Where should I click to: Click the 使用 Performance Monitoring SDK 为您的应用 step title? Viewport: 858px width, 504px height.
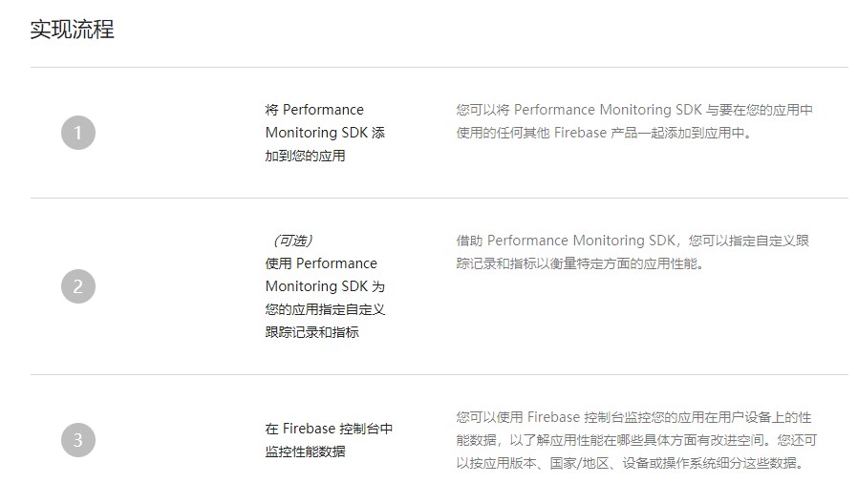pyautogui.click(x=325, y=286)
